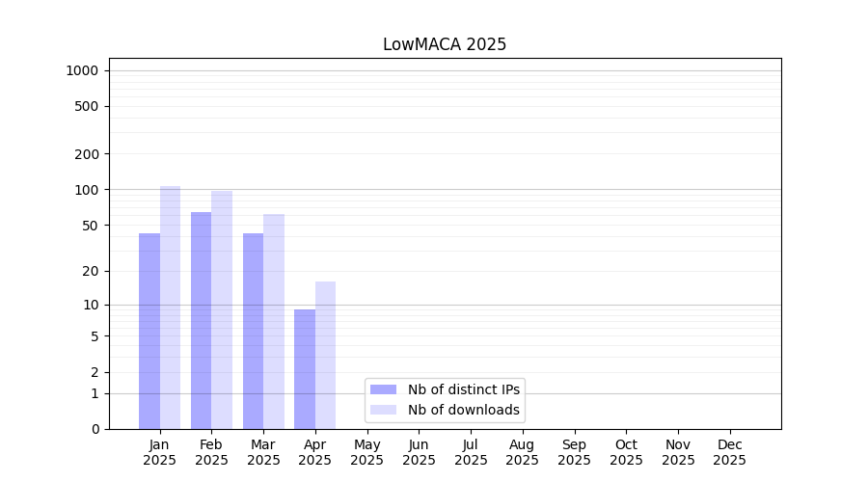The width and height of the screenshot is (868, 482).
Task: Click the March downloads bar
Action: pyautogui.click(x=274, y=321)
